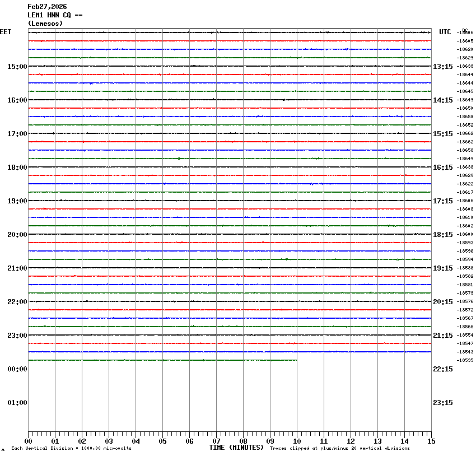Click the 00:00 EET time label
Screen dimensions: 476x456
click(x=17, y=369)
